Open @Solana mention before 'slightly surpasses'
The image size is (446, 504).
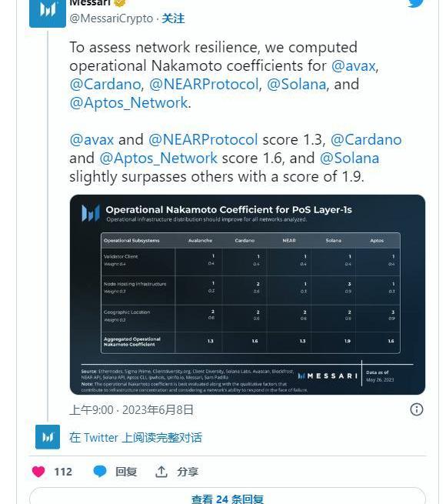[350, 159]
